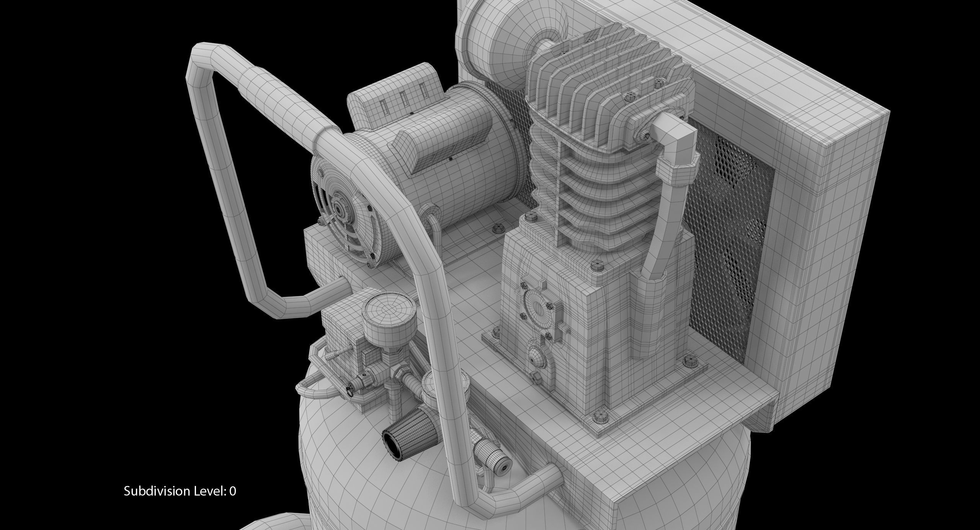
Task: Click the Subdivision Level: 0 label
Action: (180, 491)
